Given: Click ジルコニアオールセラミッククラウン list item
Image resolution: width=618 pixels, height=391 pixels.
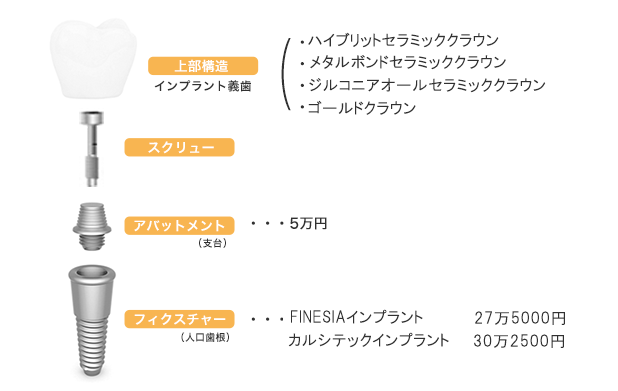Looking at the screenshot, I should pos(423,85).
